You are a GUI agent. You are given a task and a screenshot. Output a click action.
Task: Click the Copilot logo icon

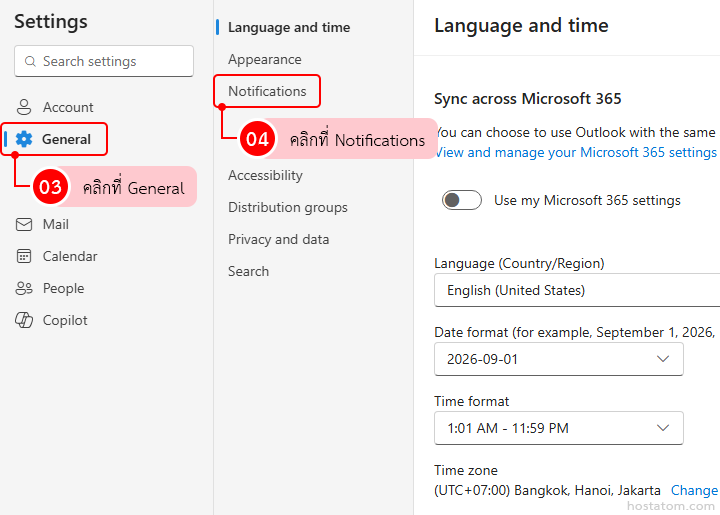(24, 320)
